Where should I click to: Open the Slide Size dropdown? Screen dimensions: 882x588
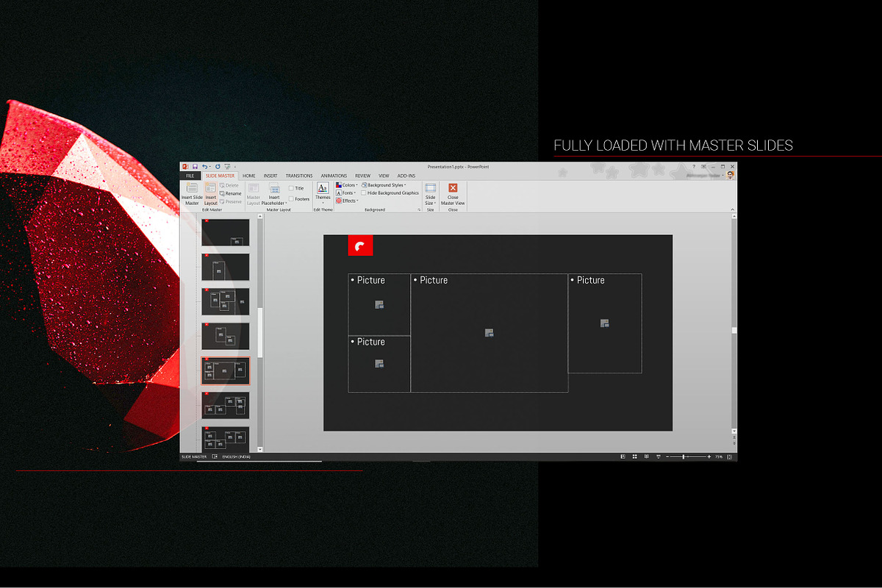click(x=431, y=193)
